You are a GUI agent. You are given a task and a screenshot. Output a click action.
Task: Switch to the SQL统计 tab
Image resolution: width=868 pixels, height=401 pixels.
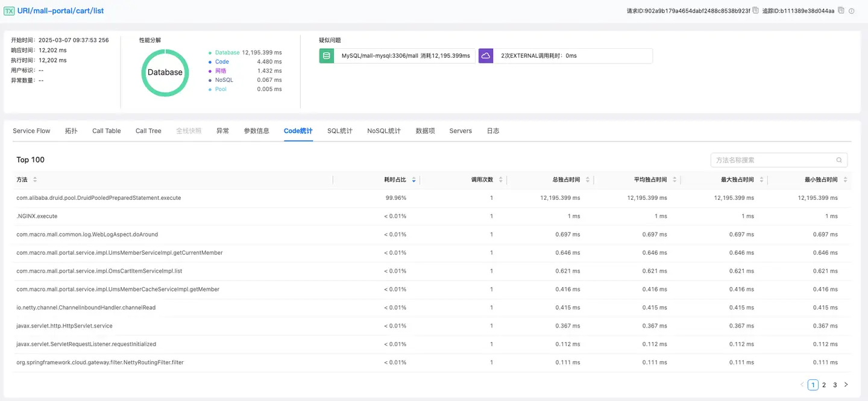pyautogui.click(x=340, y=131)
